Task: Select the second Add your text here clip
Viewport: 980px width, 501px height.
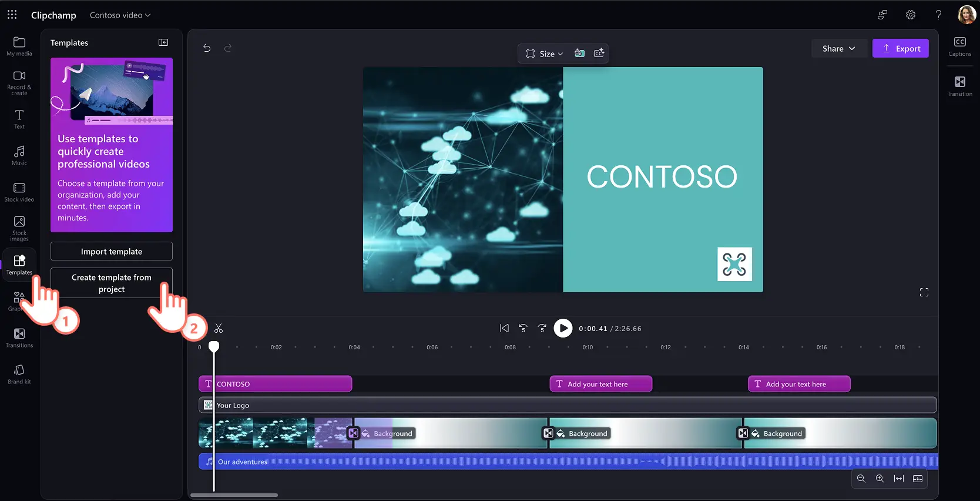Action: (x=601, y=384)
